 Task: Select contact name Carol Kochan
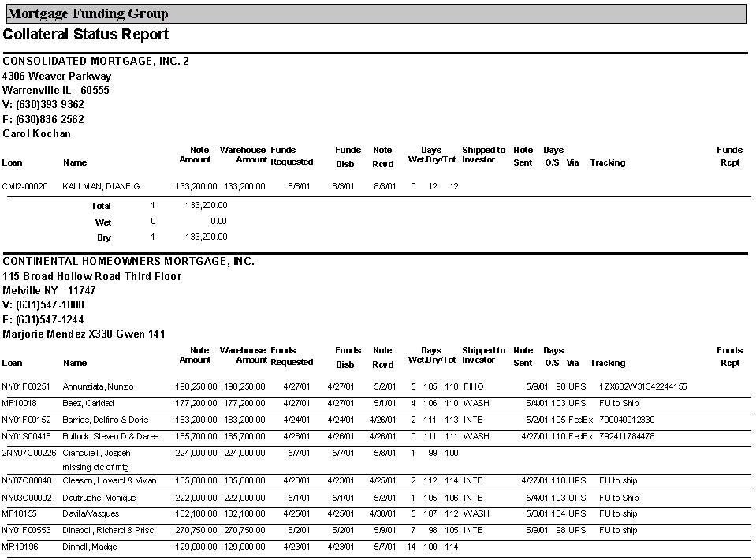click(36, 134)
